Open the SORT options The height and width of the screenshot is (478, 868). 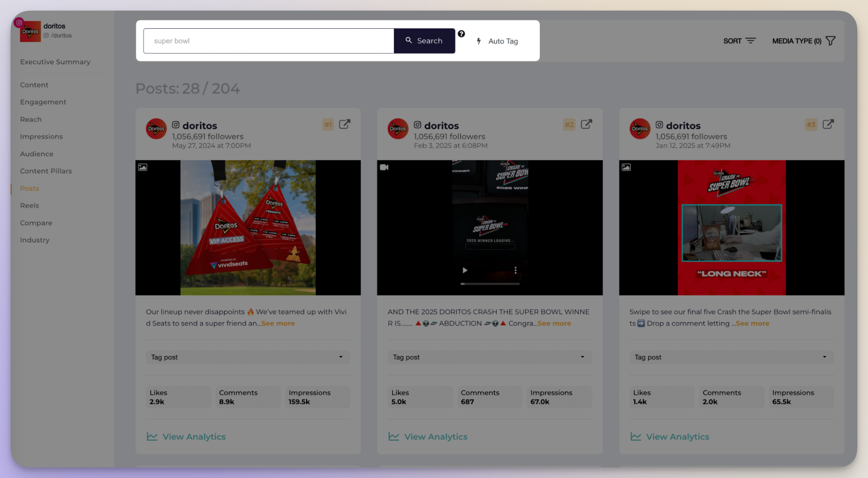pos(739,41)
